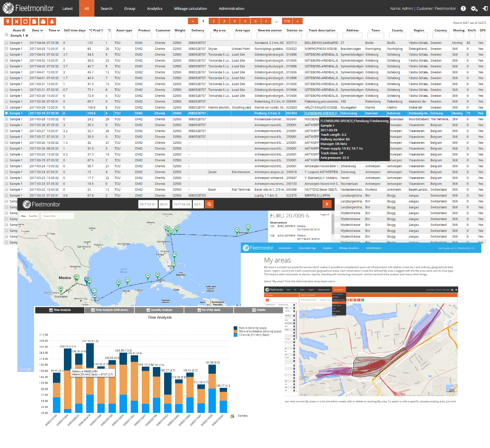Check the row dated 2017-03-26 16:00:32
Viewport: 490px width, 448px height.
point(6,143)
